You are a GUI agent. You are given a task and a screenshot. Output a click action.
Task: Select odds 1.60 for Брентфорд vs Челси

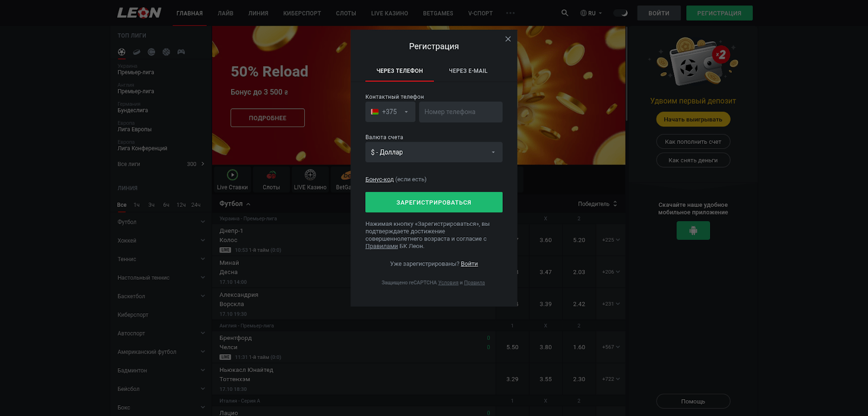click(x=579, y=347)
